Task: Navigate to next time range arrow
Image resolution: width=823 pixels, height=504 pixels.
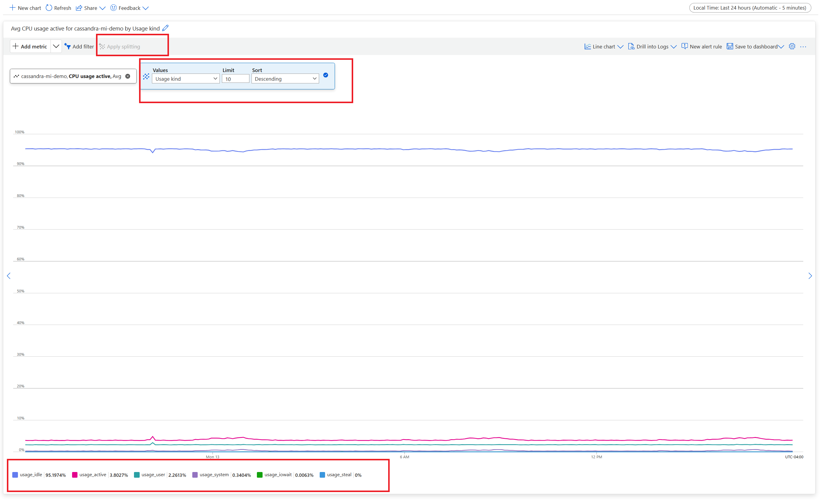Action: tap(810, 276)
